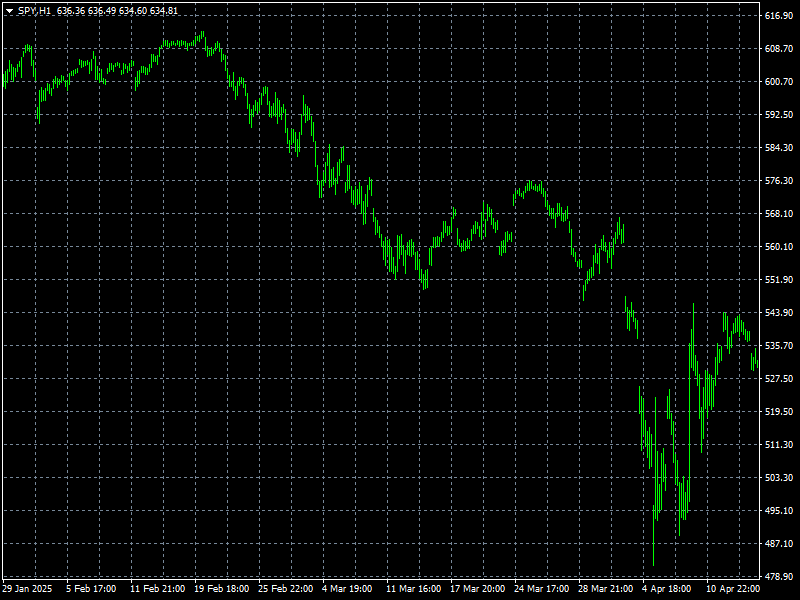Click the 600.70 price label
This screenshot has height=600, width=800.
(x=779, y=82)
